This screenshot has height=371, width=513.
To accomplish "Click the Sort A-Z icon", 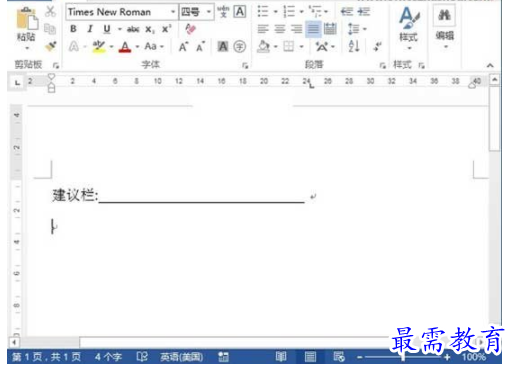I will (x=354, y=46).
